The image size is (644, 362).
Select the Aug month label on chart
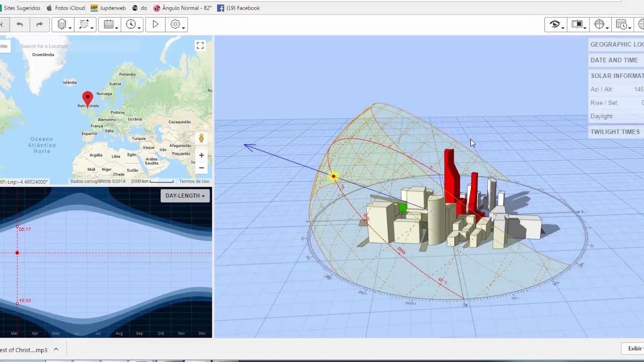[x=119, y=333]
